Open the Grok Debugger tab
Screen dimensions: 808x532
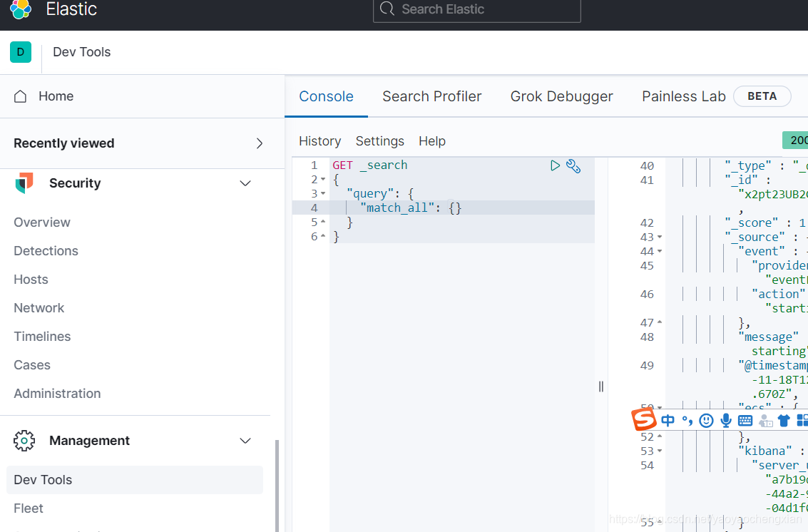point(562,96)
